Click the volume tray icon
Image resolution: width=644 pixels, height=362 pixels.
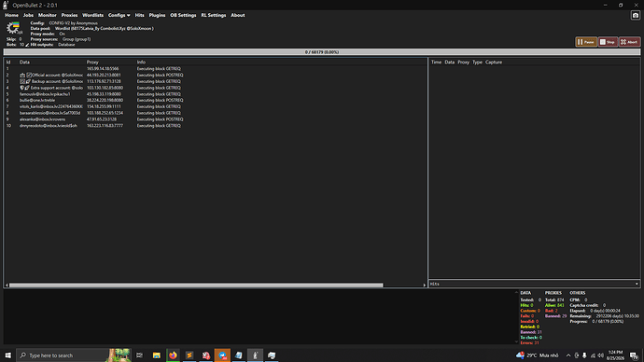coord(600,355)
